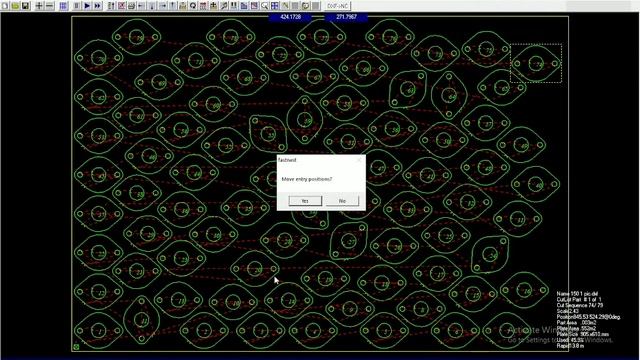Screen dimensions: 640x360
Task: Click the Plate Size info line
Action: click(582, 334)
